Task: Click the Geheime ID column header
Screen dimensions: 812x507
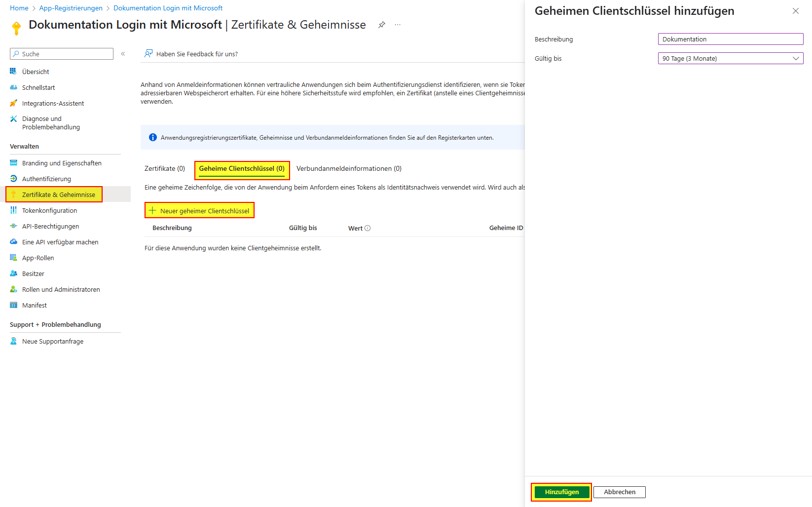Action: tap(506, 228)
